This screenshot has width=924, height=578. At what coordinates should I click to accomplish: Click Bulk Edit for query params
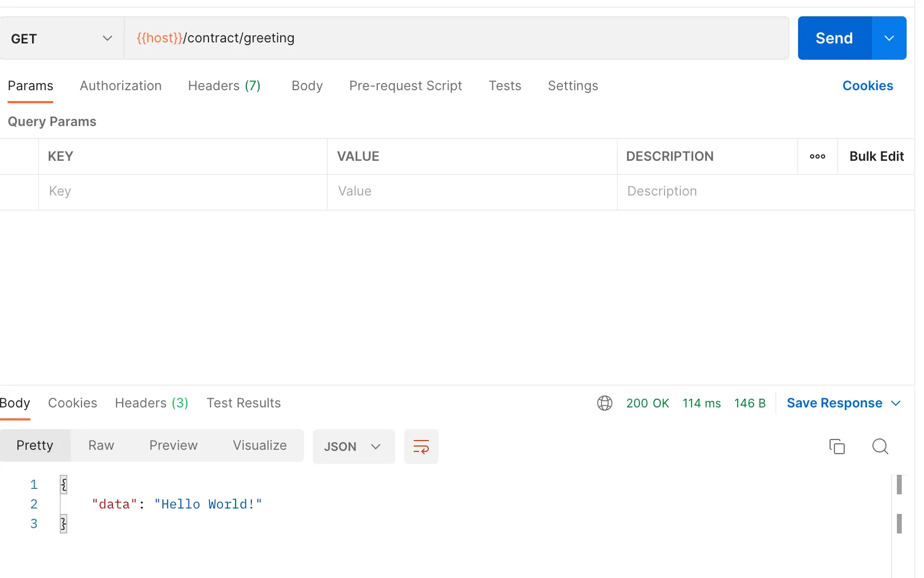876,156
